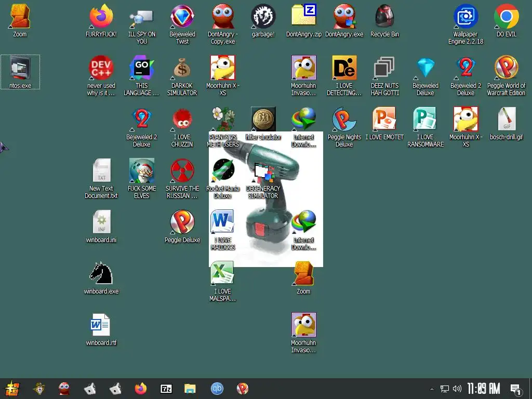Select the DontAngry.exe file icon
Viewport: 532px width, 399px height.
pos(344,21)
